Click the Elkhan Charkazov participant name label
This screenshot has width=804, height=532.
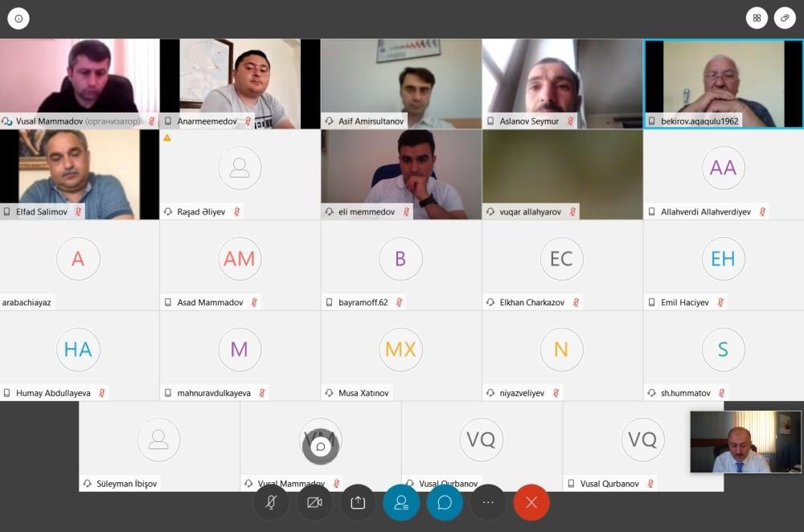[531, 302]
